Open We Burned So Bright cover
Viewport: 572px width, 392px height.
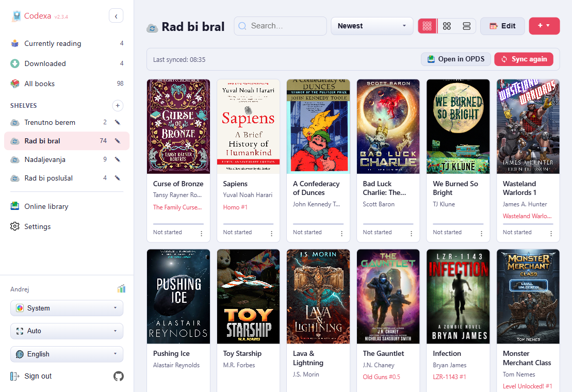coord(458,126)
